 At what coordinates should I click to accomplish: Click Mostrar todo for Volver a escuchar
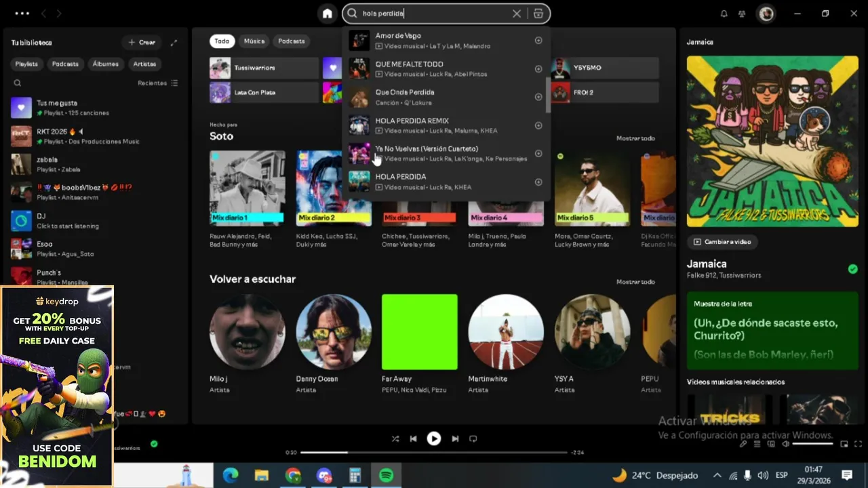click(635, 282)
